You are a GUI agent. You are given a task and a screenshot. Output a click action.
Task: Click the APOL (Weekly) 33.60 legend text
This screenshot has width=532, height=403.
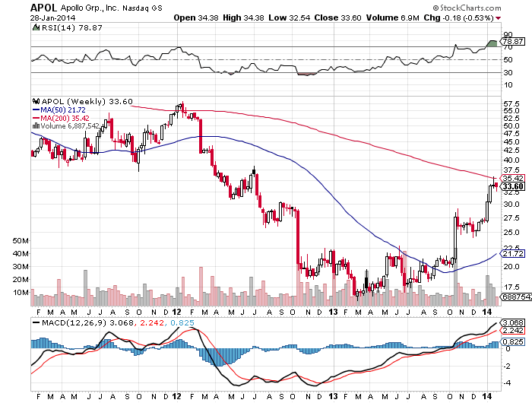(87, 101)
